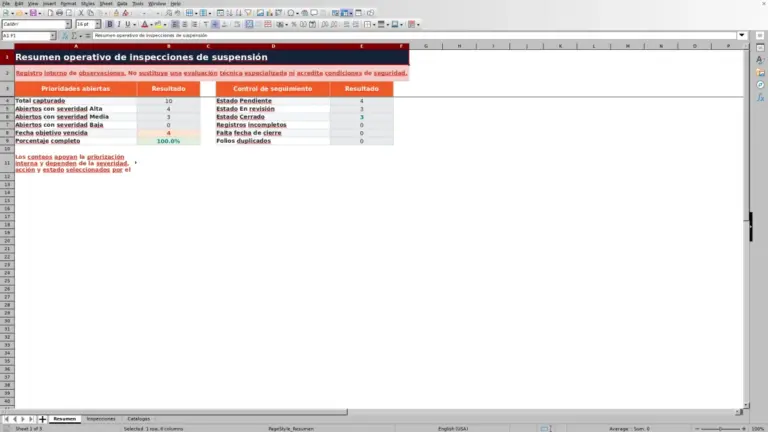Screen dimensions: 768x432
Task: Toggle Wrap Text for the cell
Action: pos(237,24)
